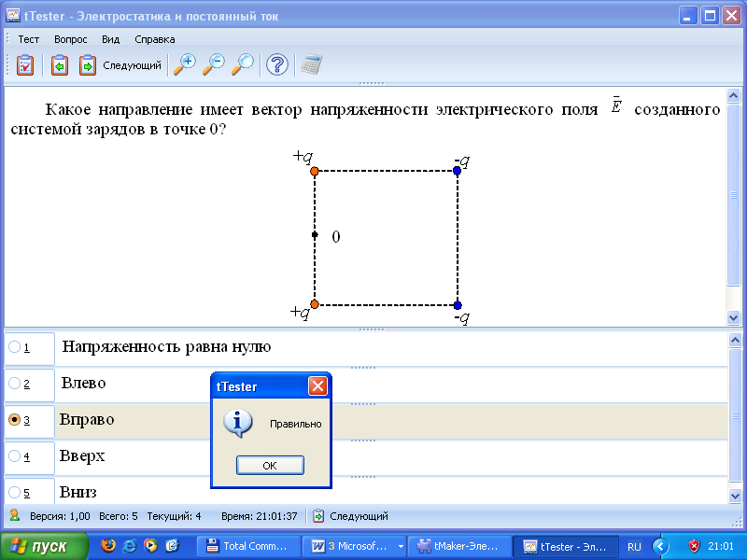Image resolution: width=747 pixels, height=560 pixels.
Task: Open help with question mark icon
Action: tap(276, 64)
